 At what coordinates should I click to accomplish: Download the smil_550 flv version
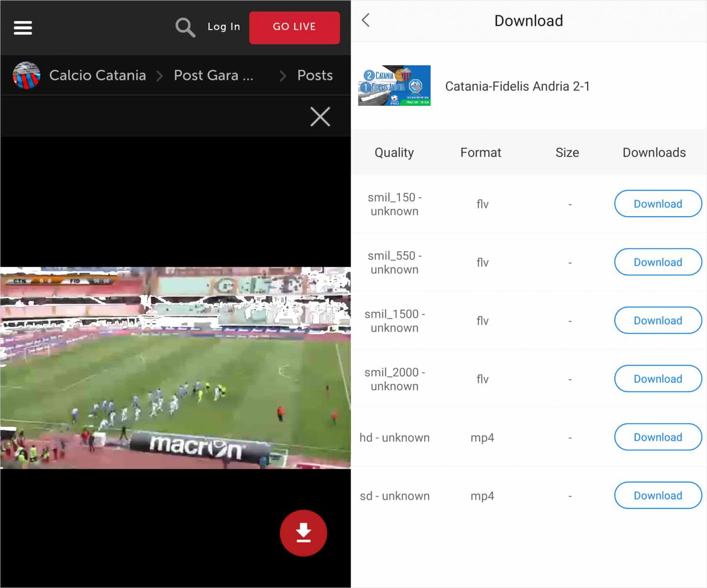[x=658, y=262]
